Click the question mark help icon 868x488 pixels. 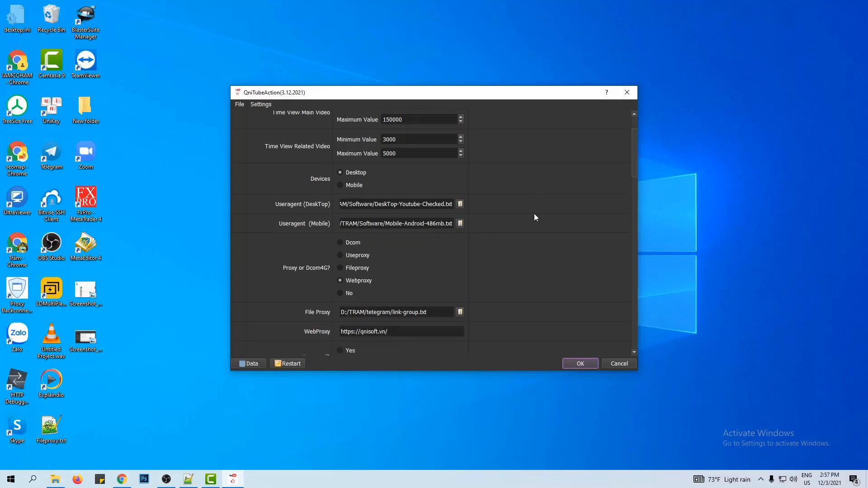tap(606, 92)
